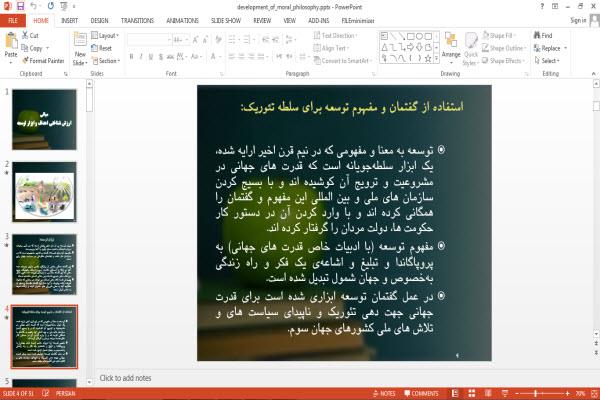Open the Section dropdown
The image size is (600, 400).
pos(106,61)
